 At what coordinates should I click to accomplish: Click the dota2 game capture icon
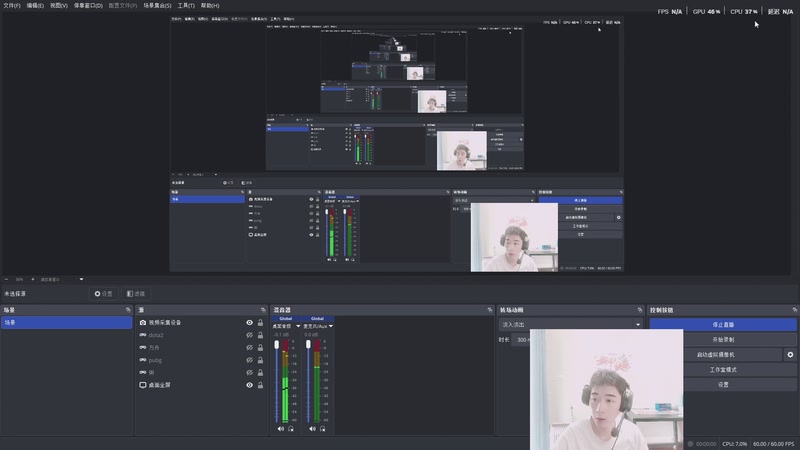pos(143,335)
